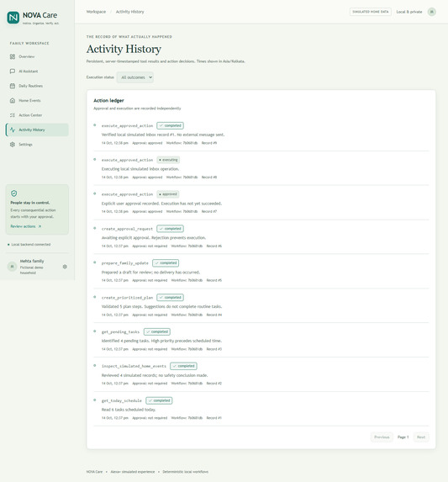
Task: Select the inspect_simulated_home_events entry name
Action: coord(134,367)
